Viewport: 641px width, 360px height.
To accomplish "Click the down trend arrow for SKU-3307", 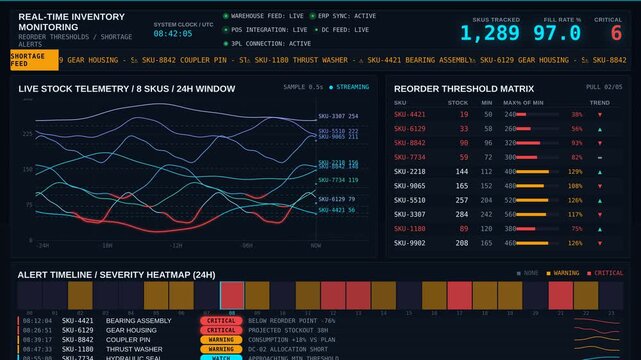I will 600,215.
